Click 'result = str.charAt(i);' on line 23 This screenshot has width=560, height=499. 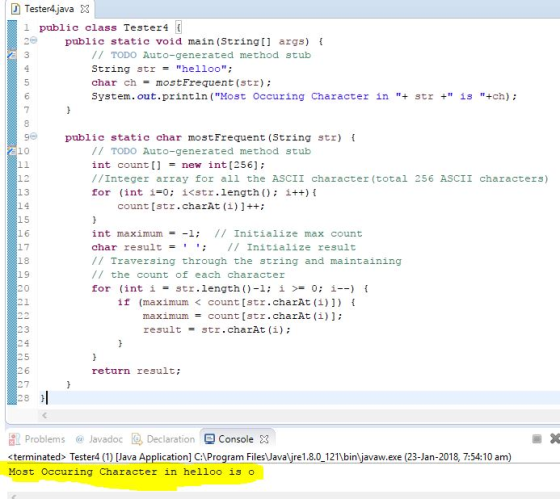(217, 330)
